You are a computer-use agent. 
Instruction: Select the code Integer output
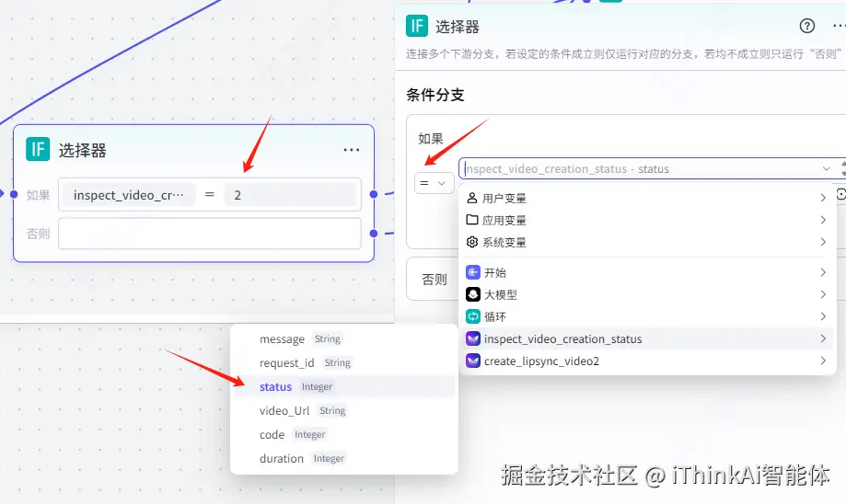344,434
